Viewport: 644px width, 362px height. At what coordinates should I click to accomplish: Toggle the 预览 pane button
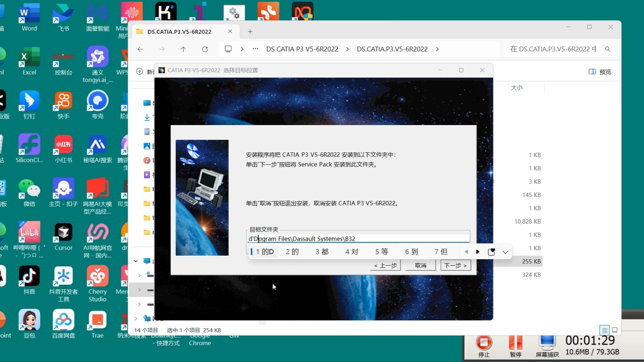[600, 72]
